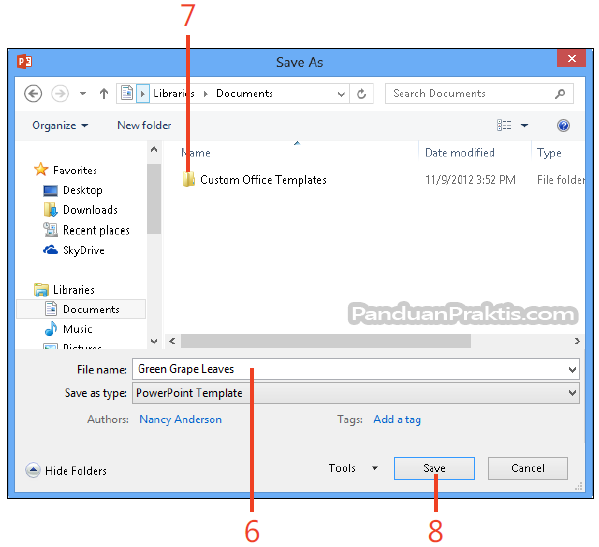Click the horizontal scrollbar right arrow

click(x=577, y=341)
